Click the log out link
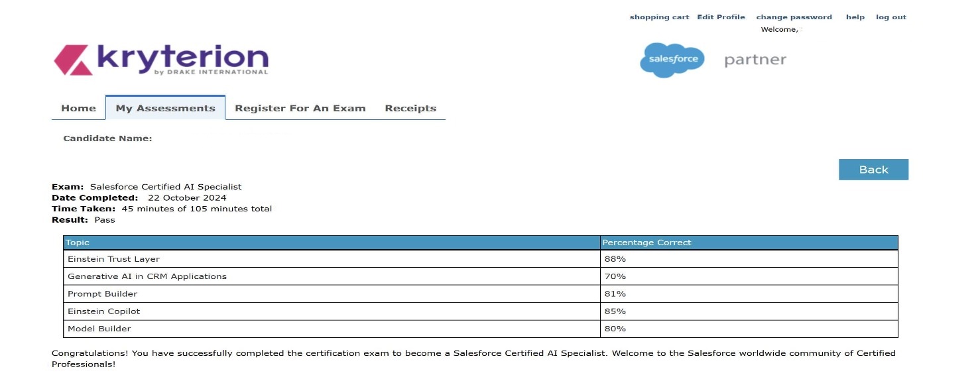 891,17
